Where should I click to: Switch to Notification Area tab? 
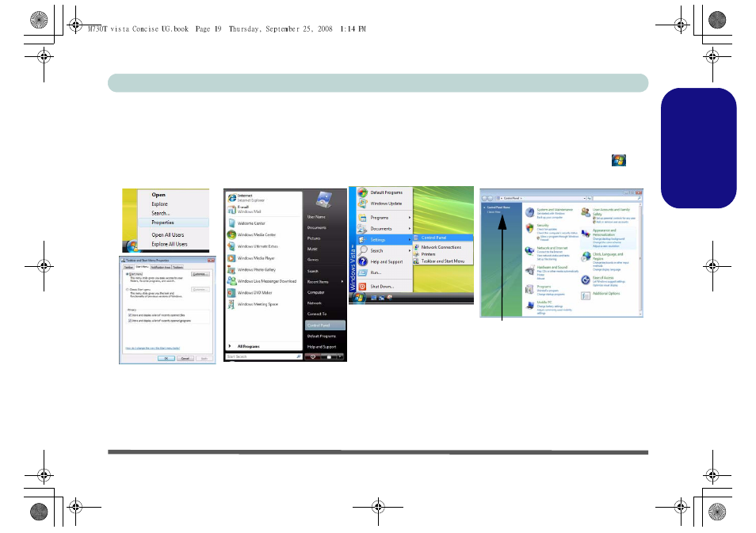pos(161,267)
